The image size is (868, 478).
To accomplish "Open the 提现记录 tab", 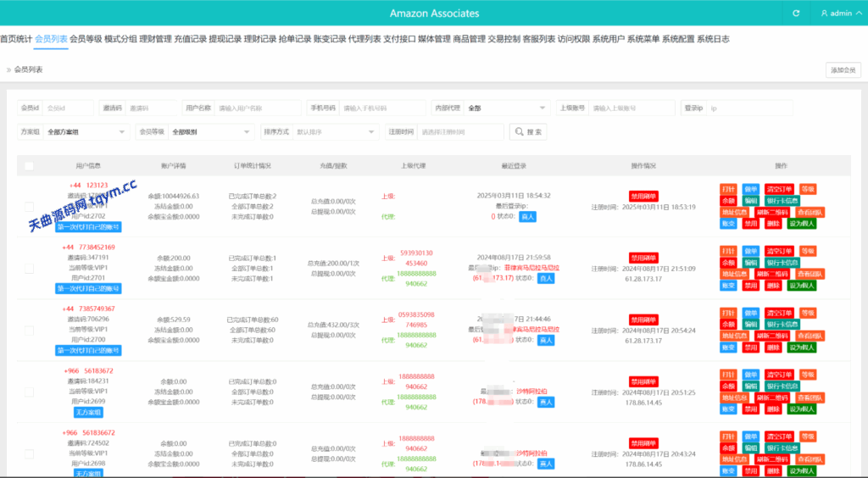I will [x=225, y=39].
